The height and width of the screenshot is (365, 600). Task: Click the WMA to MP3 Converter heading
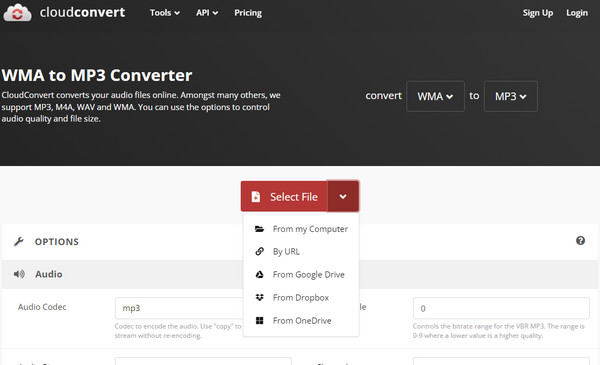[x=97, y=75]
